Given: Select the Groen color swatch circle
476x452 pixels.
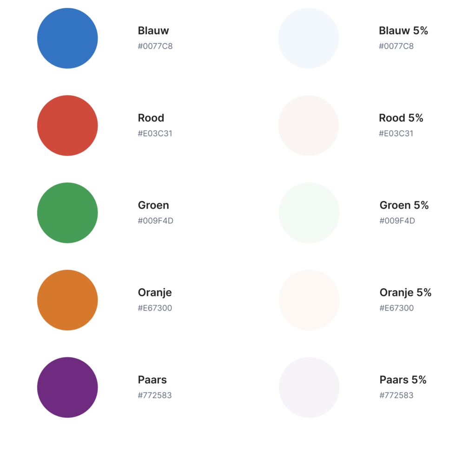Looking at the screenshot, I should (67, 213).
